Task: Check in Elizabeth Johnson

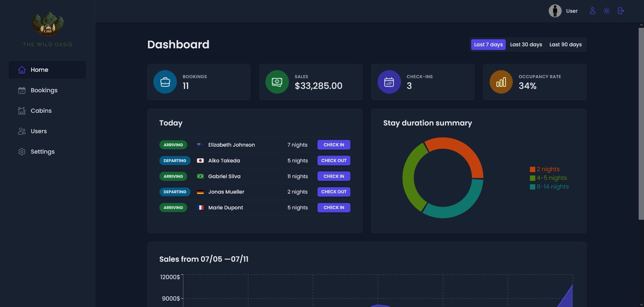Action: [334, 145]
